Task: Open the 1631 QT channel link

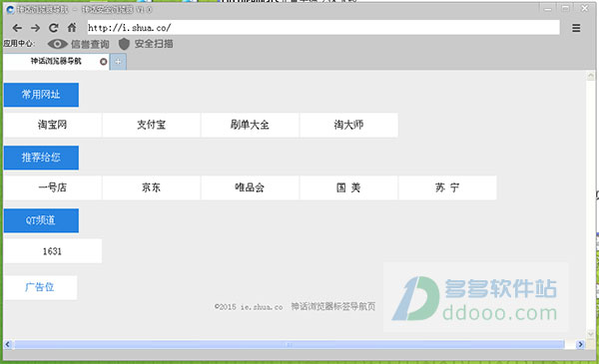Action: [x=52, y=251]
